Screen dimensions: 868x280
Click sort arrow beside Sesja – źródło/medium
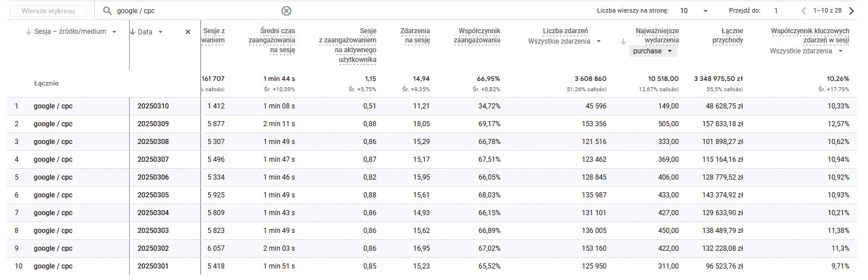pos(29,32)
